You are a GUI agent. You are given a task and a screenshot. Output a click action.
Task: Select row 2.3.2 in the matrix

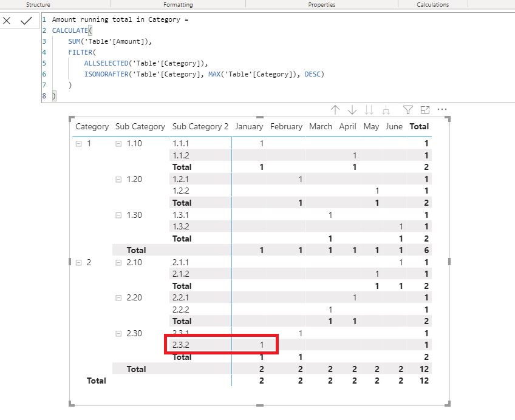point(180,345)
